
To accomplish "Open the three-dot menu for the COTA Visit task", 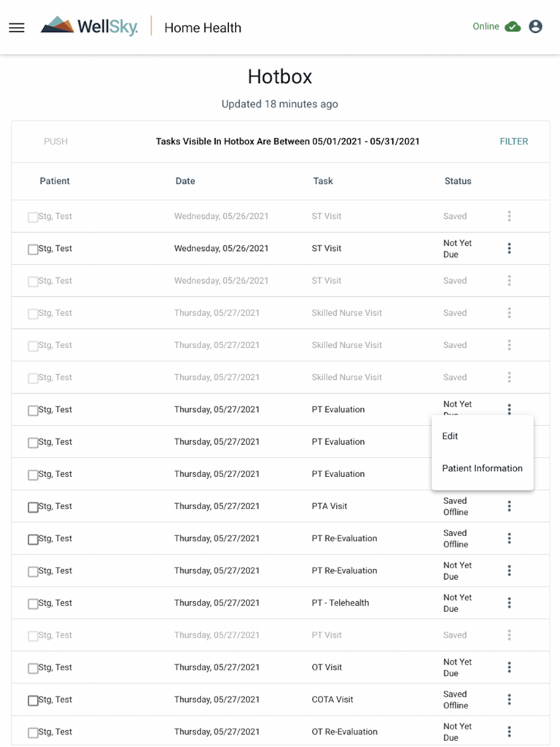I will coord(509,699).
